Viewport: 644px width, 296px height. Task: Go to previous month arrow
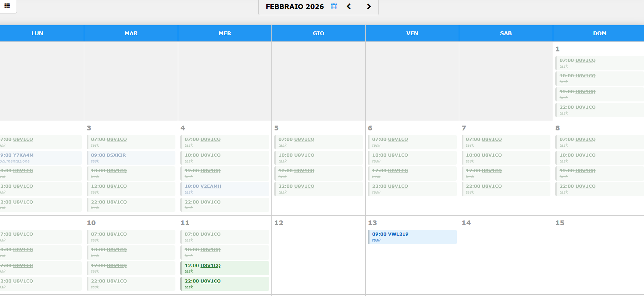click(x=349, y=7)
